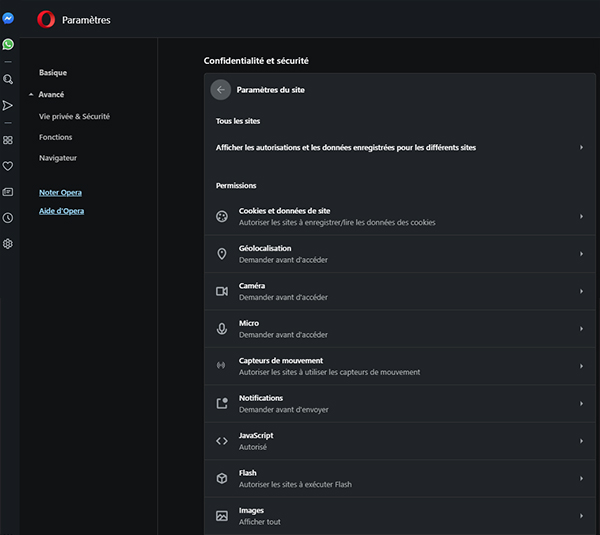Go back using arrow beside Paramètres du site
Viewport: 600px width, 535px height.
pos(221,90)
